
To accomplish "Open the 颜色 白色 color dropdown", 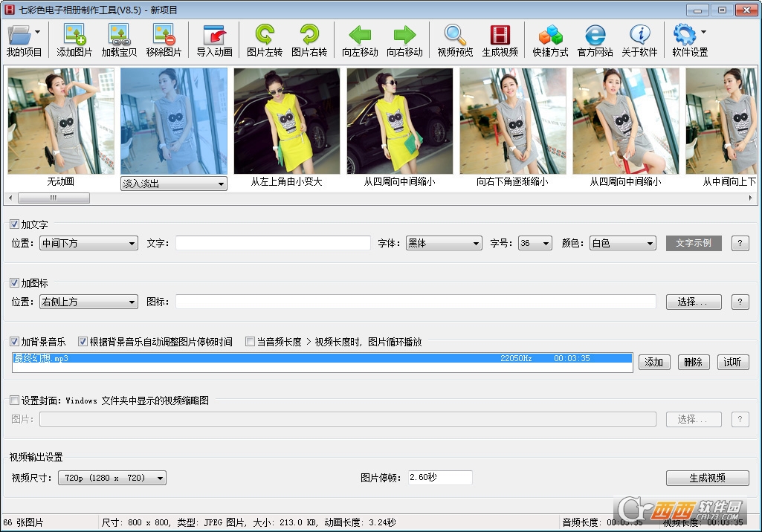I will pyautogui.click(x=623, y=243).
